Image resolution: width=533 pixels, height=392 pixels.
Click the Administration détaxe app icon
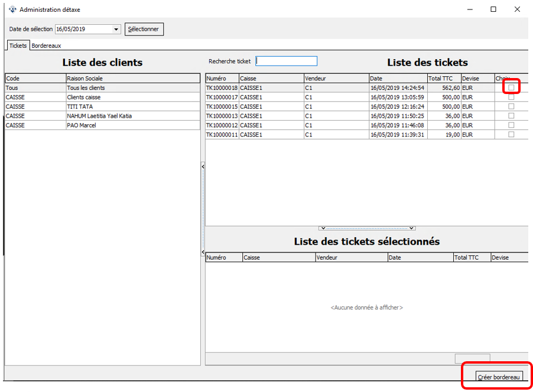[x=12, y=9]
